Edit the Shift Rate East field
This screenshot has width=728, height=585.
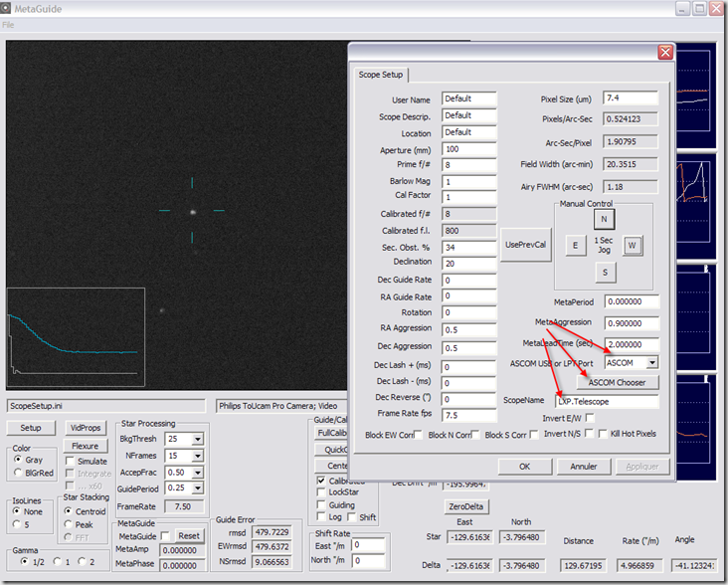pyautogui.click(x=368, y=545)
